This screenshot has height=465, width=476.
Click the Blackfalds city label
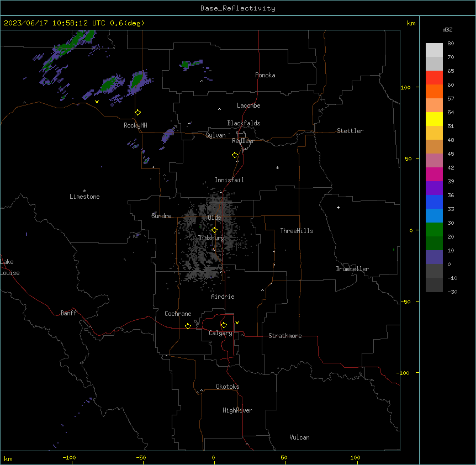point(244,123)
